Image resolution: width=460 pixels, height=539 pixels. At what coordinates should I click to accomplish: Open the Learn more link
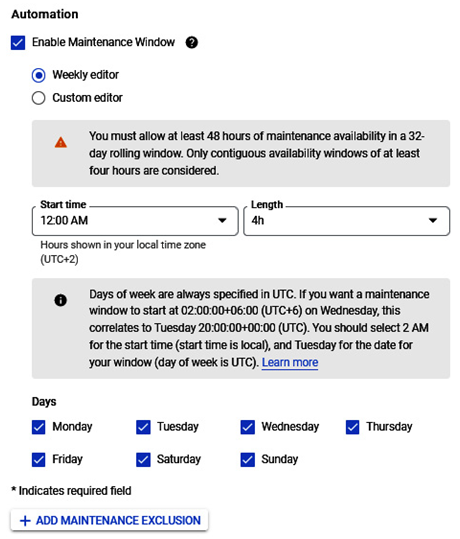pyautogui.click(x=290, y=362)
